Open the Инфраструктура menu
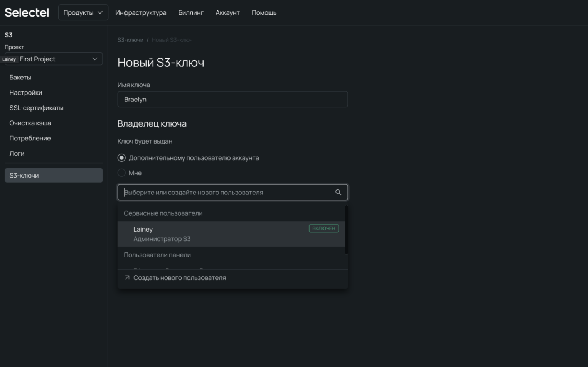The width and height of the screenshot is (588, 367). (x=141, y=13)
